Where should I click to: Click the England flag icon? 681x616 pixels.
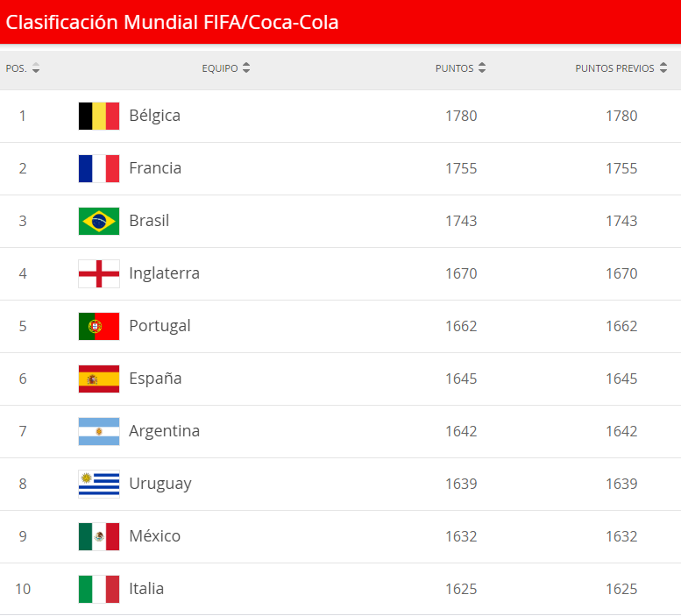pyautogui.click(x=99, y=273)
